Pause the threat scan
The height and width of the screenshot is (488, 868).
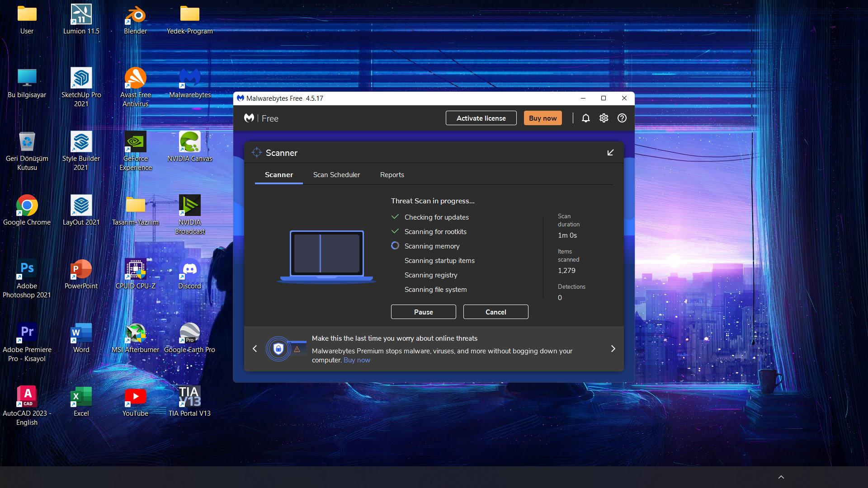pos(423,312)
